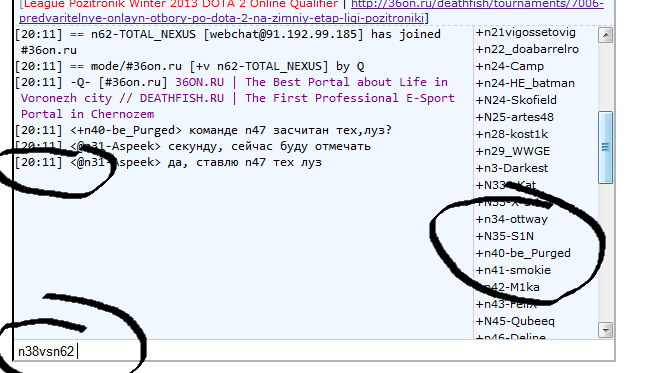Viewport: 647px width, 373px height.
Task: Select user +N45-Qubeeq in the nick list
Action: tap(515, 321)
